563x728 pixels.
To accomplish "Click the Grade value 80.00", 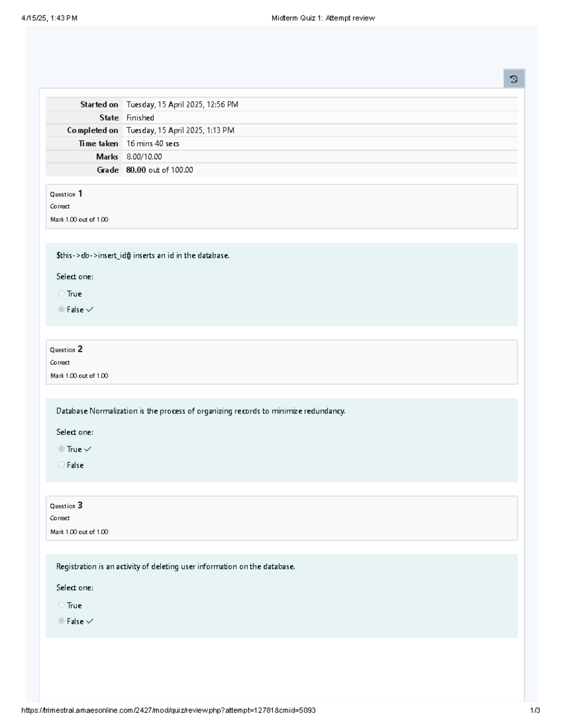I will 136,170.
